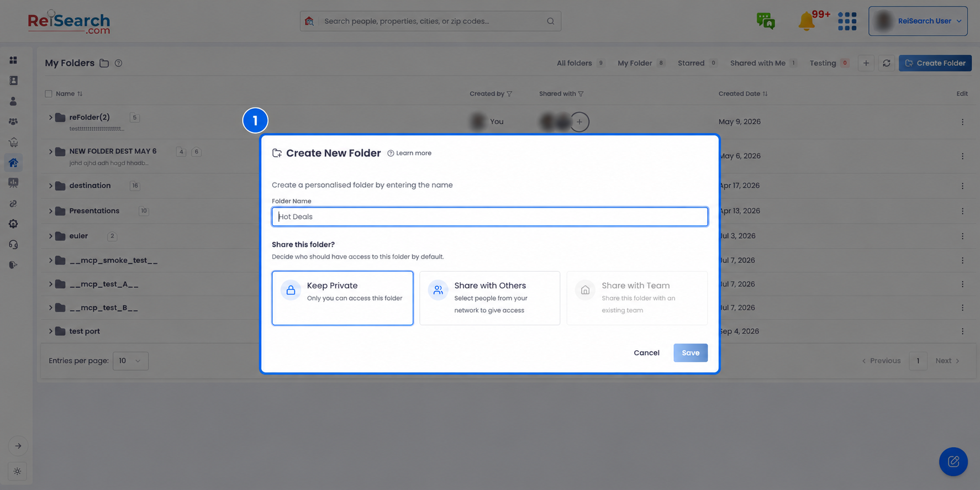Select the Share with Others option
Image resolution: width=980 pixels, height=490 pixels.
tap(489, 298)
